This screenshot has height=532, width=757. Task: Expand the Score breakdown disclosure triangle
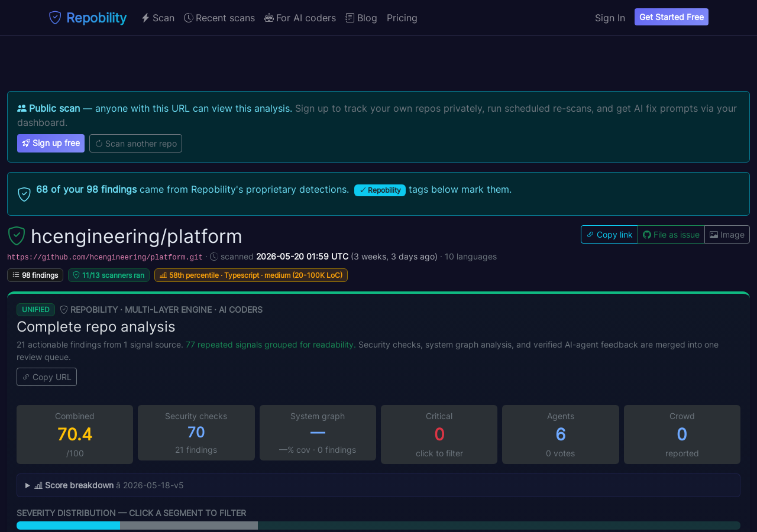coord(28,485)
